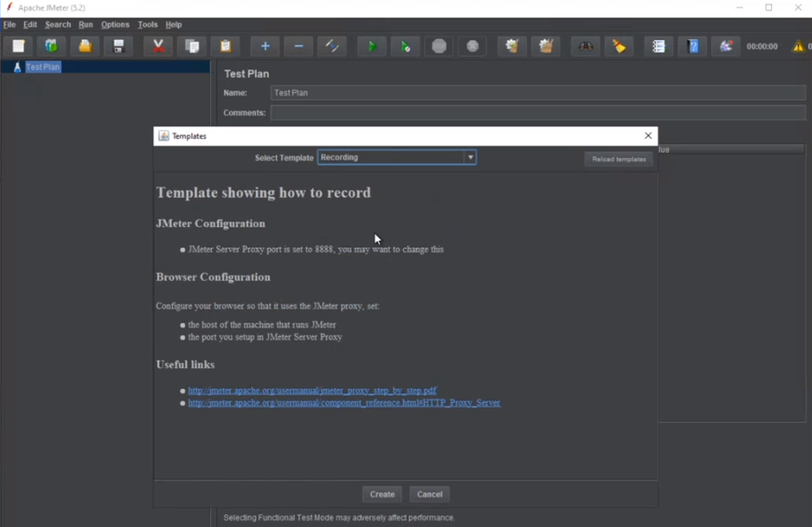Click the 'JMeter Configuration' heading
The image size is (812, 527).
tap(211, 224)
